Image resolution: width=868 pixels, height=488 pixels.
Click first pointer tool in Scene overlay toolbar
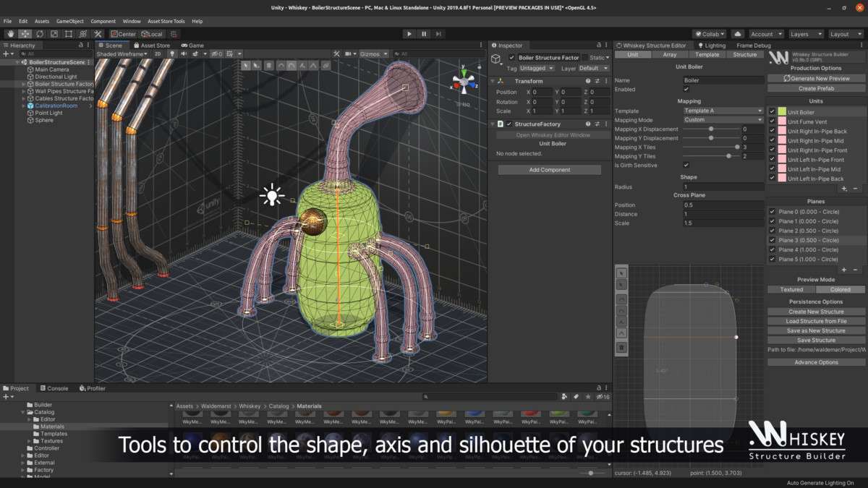[x=246, y=65]
